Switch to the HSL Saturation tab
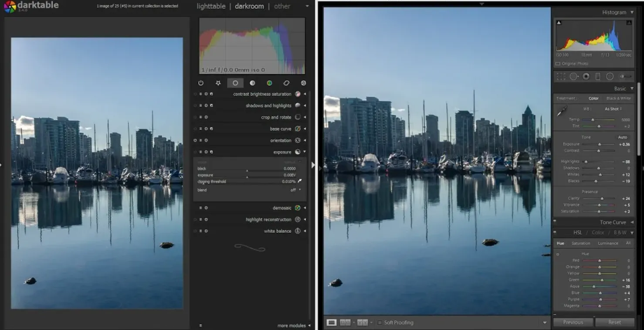This screenshot has width=644, height=330. 580,243
